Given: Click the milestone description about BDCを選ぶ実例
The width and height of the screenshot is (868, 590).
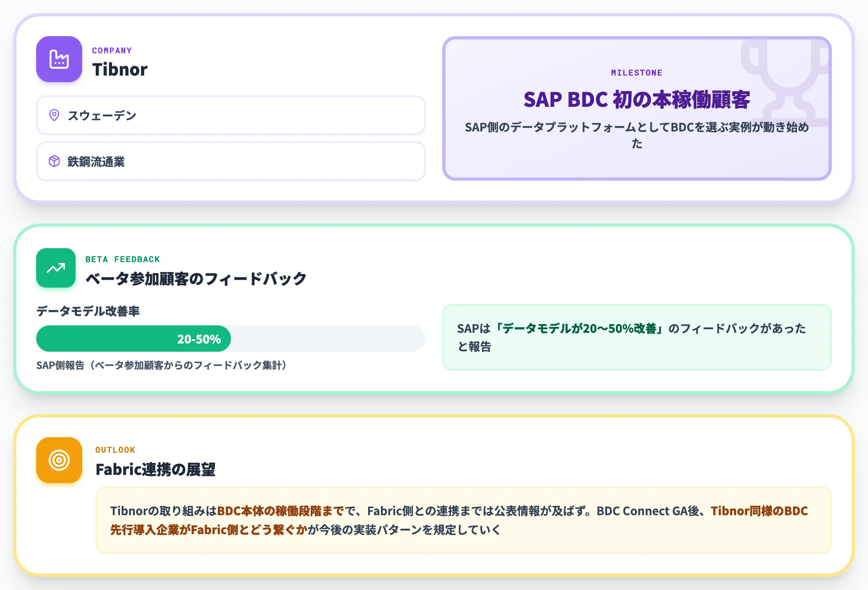Looking at the screenshot, I should pos(637,135).
